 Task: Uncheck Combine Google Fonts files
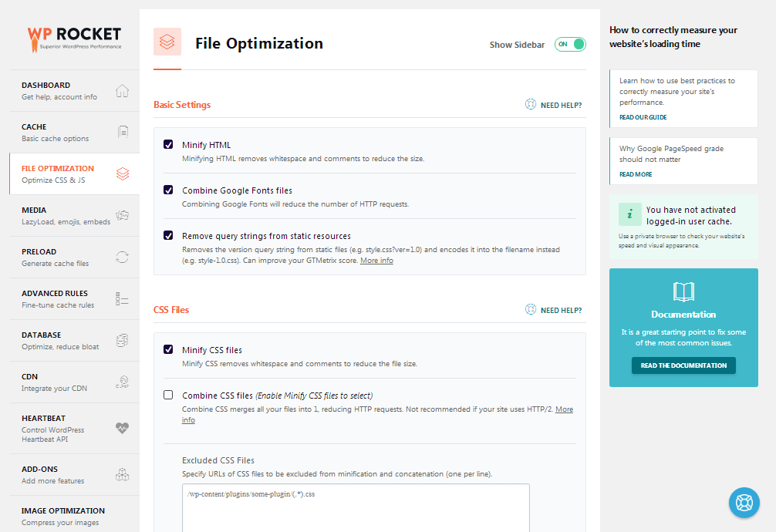click(x=168, y=190)
